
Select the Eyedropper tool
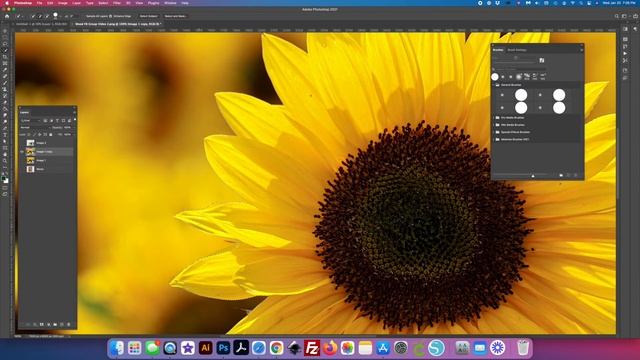pyautogui.click(x=5, y=69)
